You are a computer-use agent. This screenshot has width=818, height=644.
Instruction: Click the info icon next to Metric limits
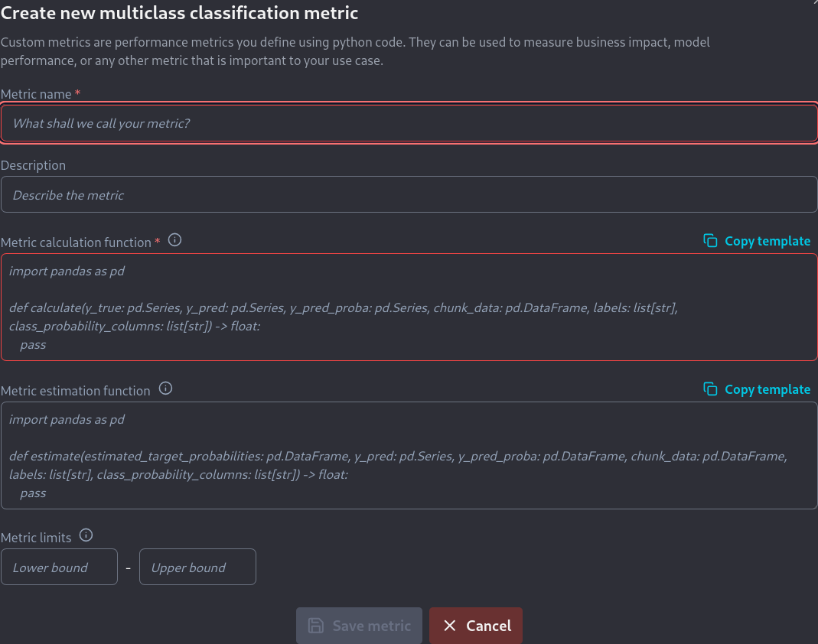[x=86, y=535]
